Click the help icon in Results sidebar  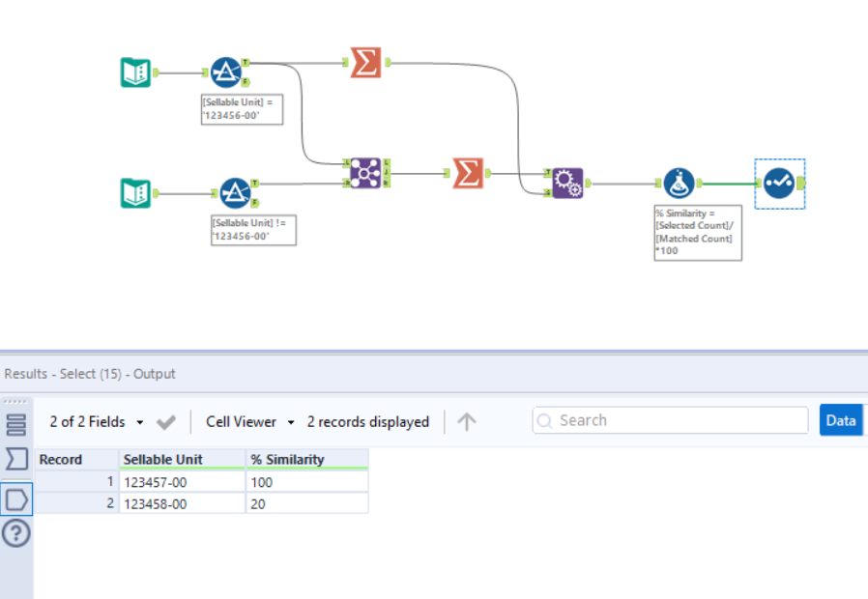coord(15,532)
